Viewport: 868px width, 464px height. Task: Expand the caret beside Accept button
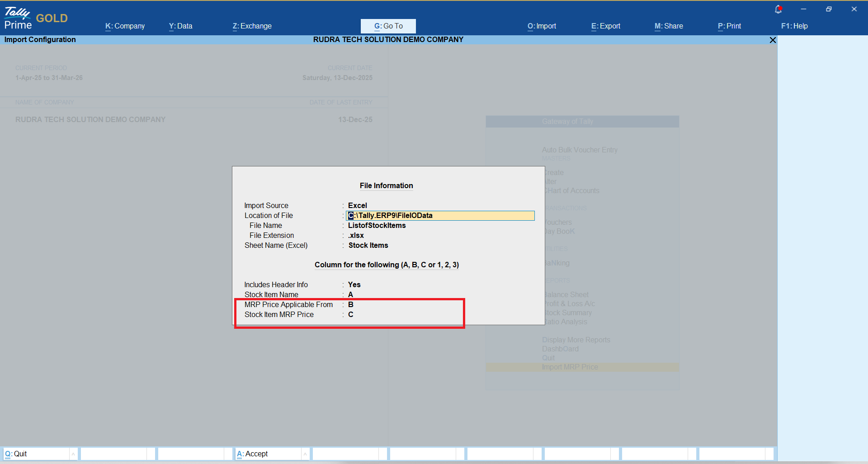305,454
